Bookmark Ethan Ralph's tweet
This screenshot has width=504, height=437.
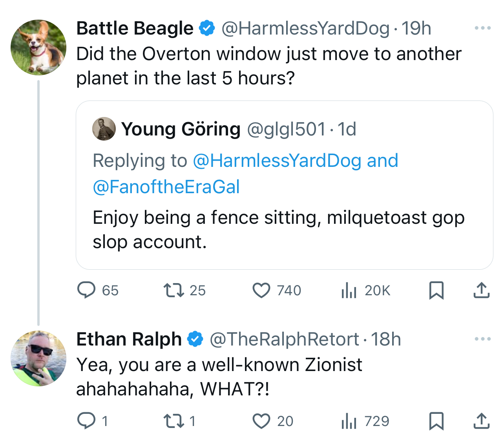436,421
